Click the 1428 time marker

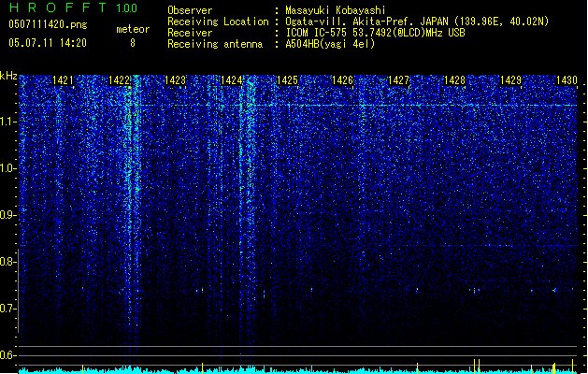click(x=454, y=80)
